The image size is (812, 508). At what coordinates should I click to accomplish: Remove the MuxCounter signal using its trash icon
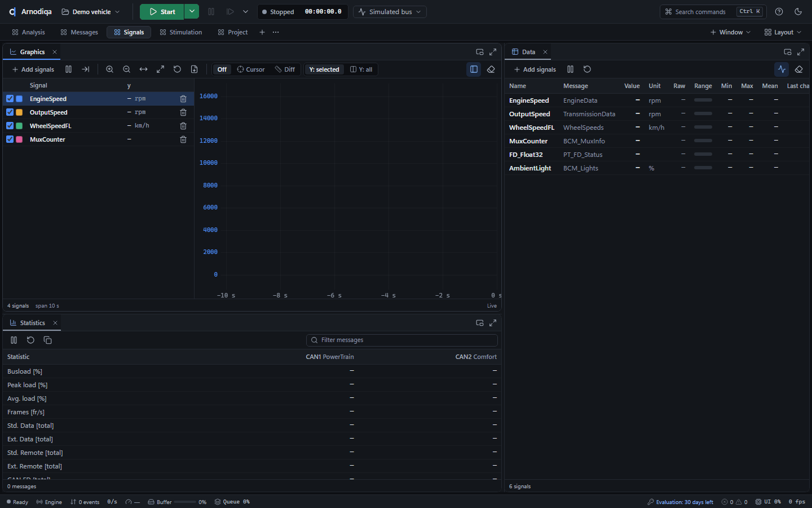183,139
